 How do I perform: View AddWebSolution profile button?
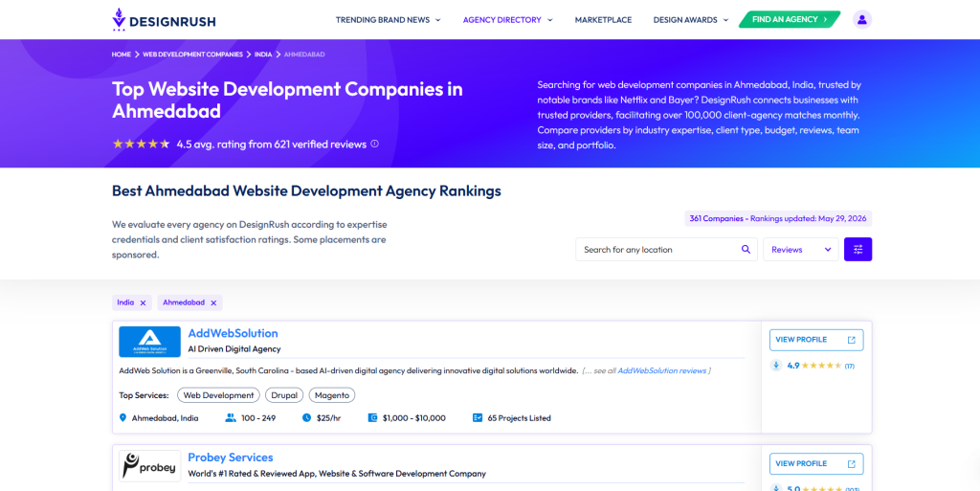pyautogui.click(x=816, y=340)
